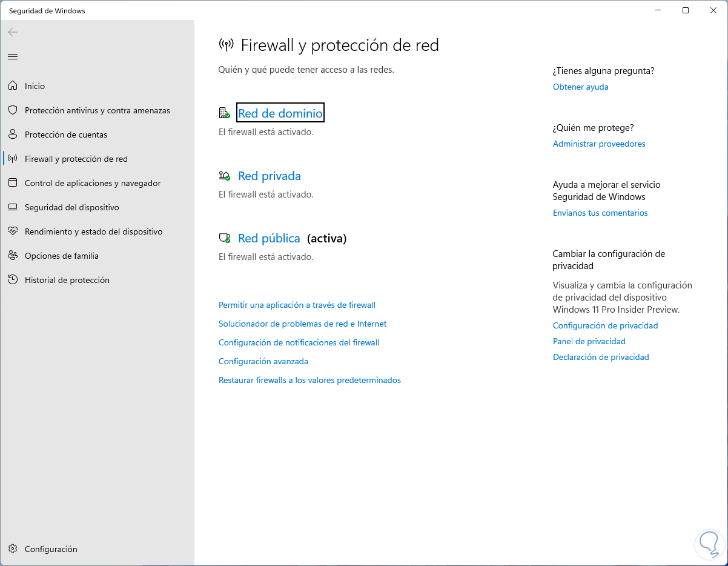Open Red privada firewall settings
The height and width of the screenshot is (566, 728).
tap(269, 176)
